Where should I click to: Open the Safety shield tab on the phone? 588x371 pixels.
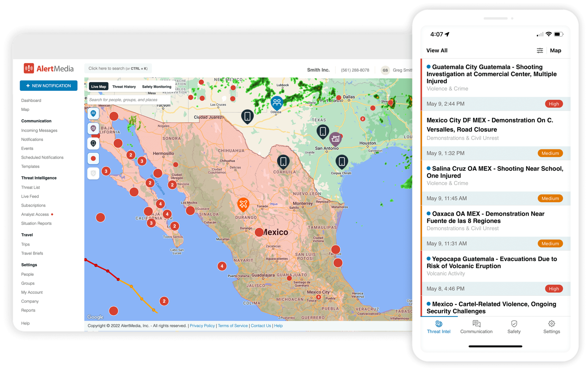tap(514, 327)
